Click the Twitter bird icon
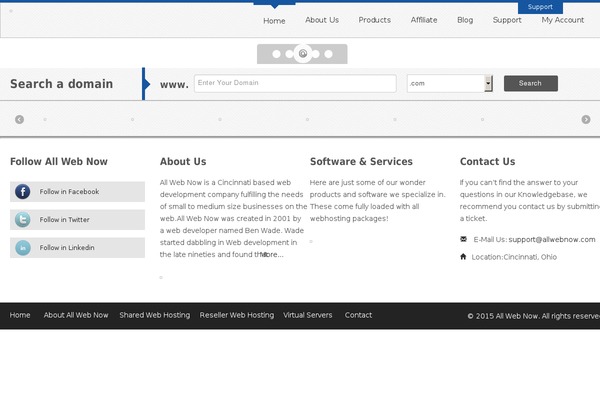The image size is (600, 400). [23, 220]
